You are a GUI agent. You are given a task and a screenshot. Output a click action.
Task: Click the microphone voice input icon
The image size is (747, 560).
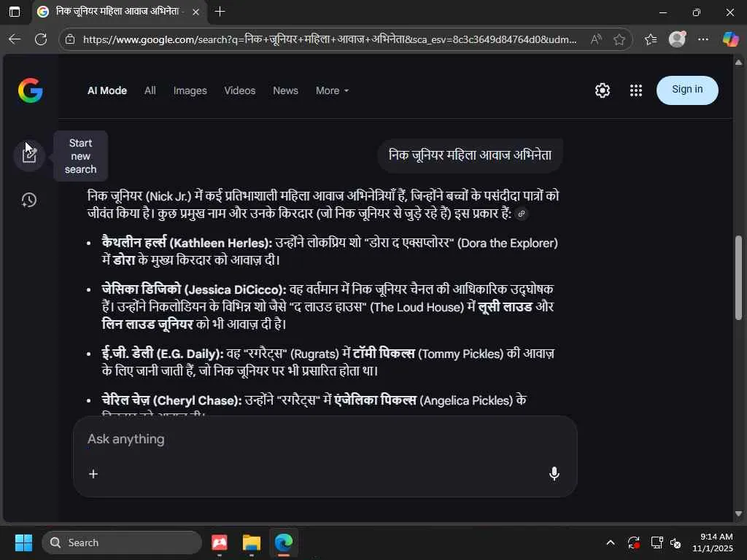tap(554, 473)
